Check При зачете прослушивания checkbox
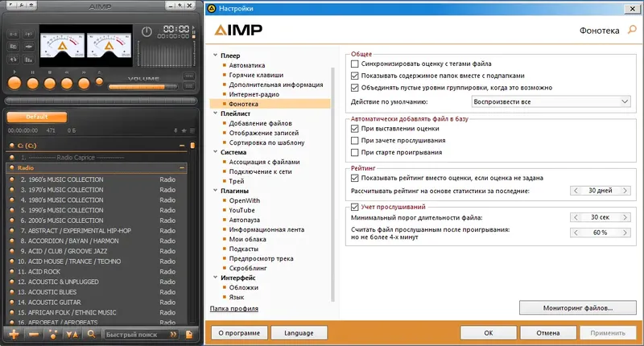 [355, 140]
